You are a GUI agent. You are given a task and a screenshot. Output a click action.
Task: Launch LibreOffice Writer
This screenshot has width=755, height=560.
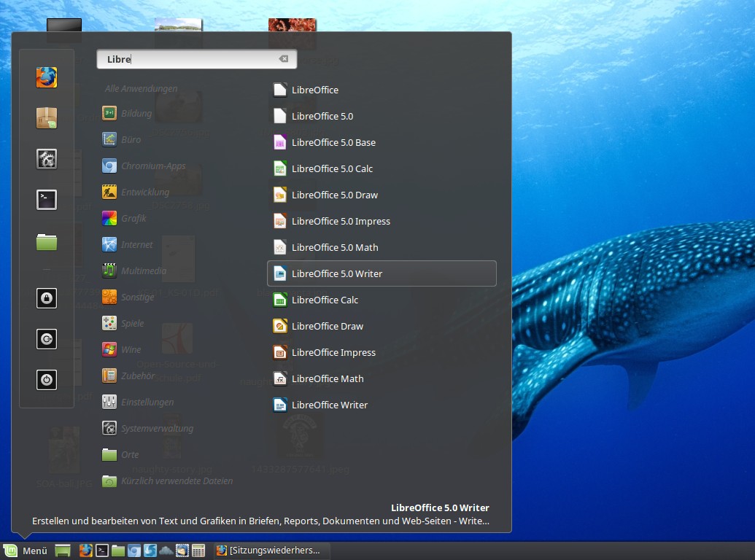[382, 405]
